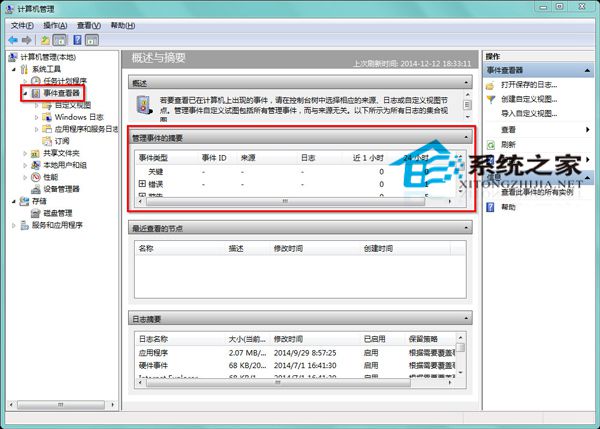This screenshot has height=429, width=600.
Task: Collapse the 日志摘要 section
Action: coord(466,318)
